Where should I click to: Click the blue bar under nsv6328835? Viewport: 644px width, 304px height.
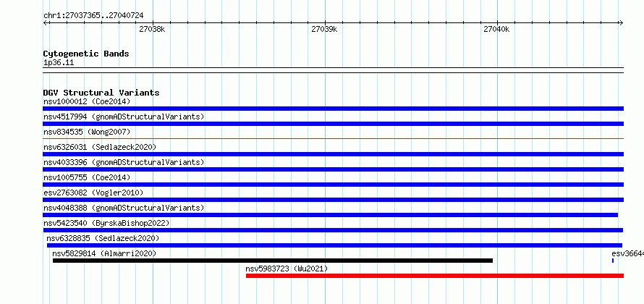[334, 245]
